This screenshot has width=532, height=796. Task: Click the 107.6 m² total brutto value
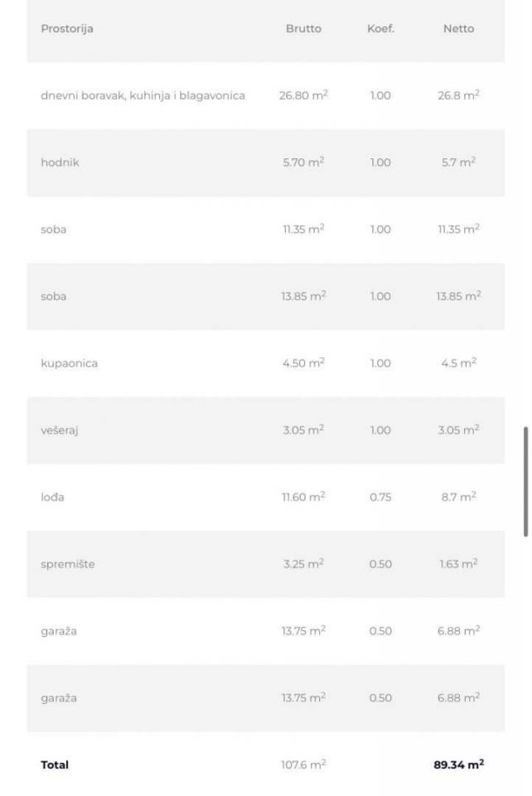[303, 764]
